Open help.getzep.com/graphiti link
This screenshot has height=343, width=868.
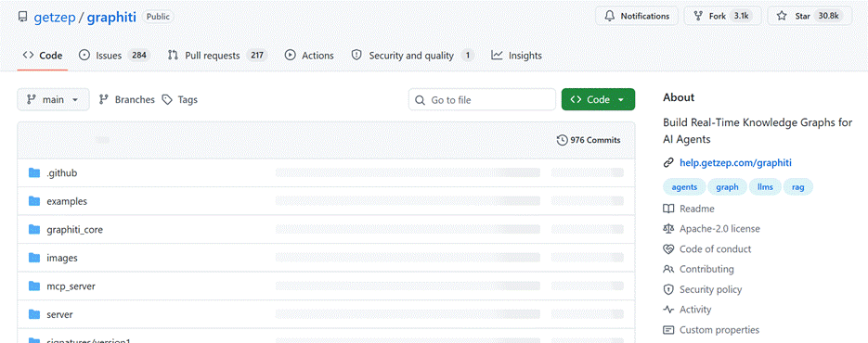pos(735,162)
